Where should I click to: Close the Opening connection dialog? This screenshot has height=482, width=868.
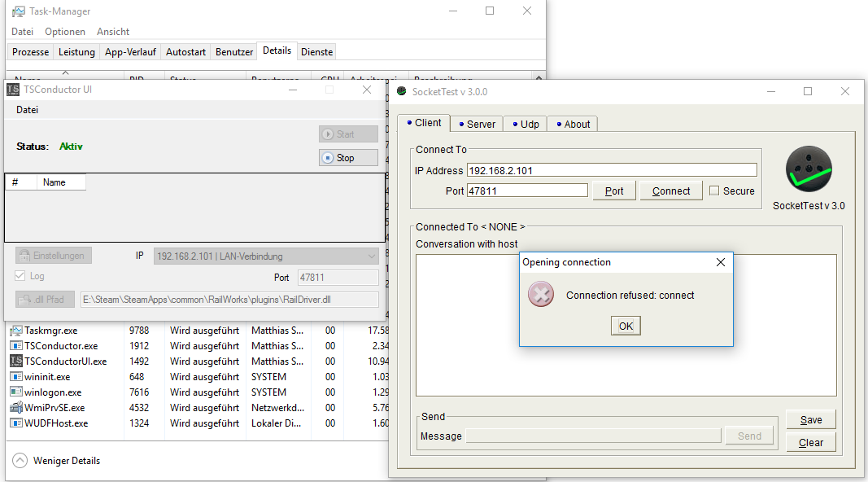click(720, 262)
